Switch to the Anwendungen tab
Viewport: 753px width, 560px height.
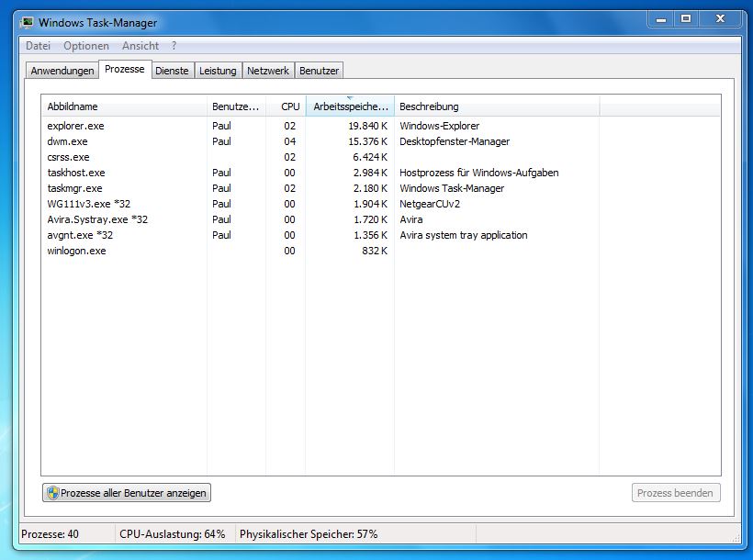[x=62, y=71]
